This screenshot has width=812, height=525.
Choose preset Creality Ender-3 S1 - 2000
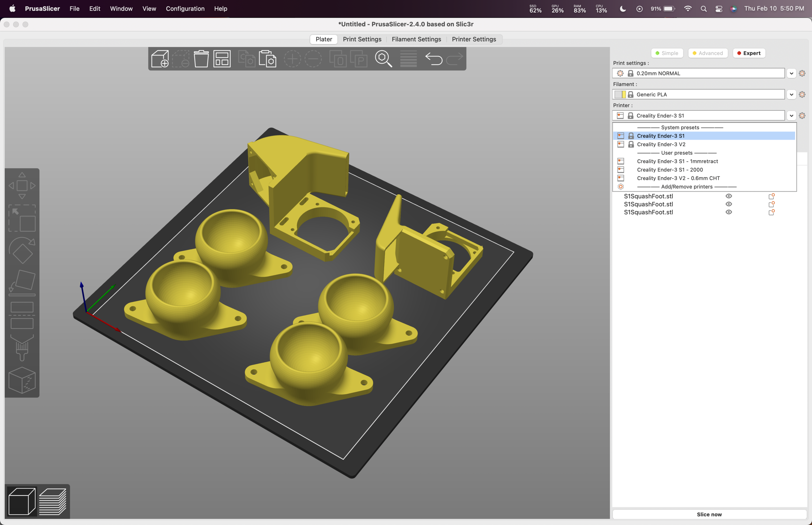click(704, 170)
